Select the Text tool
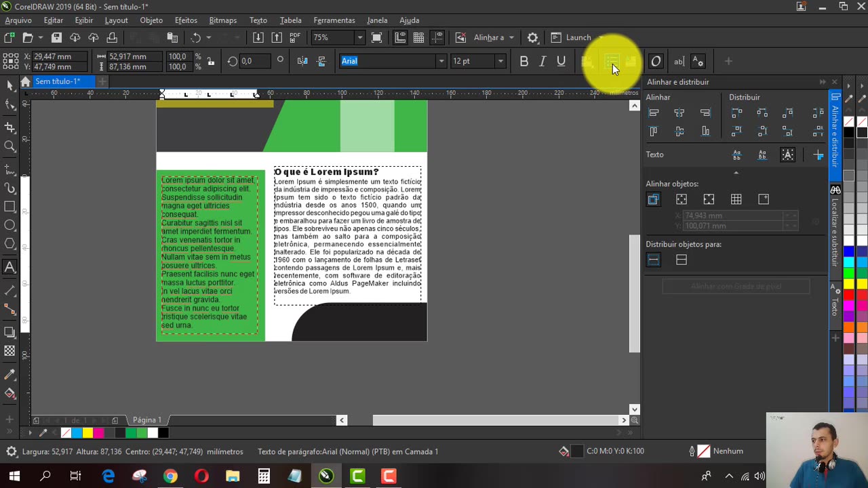The image size is (868, 488). pos(9,267)
